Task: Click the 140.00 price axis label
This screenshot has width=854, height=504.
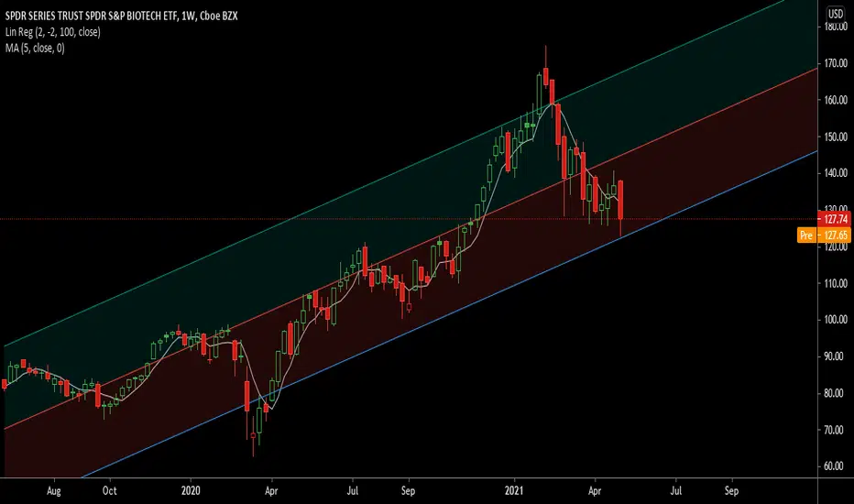Action: tap(836, 173)
